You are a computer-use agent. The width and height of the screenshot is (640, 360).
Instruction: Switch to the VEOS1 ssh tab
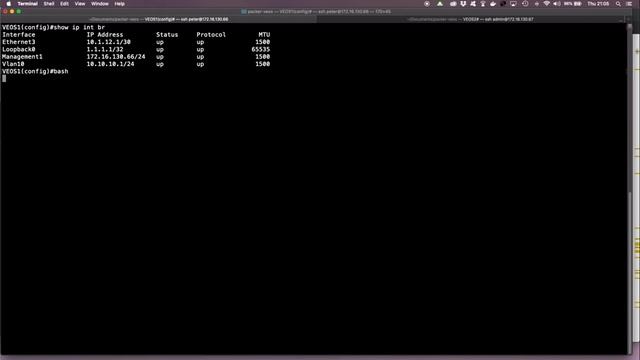[159, 19]
